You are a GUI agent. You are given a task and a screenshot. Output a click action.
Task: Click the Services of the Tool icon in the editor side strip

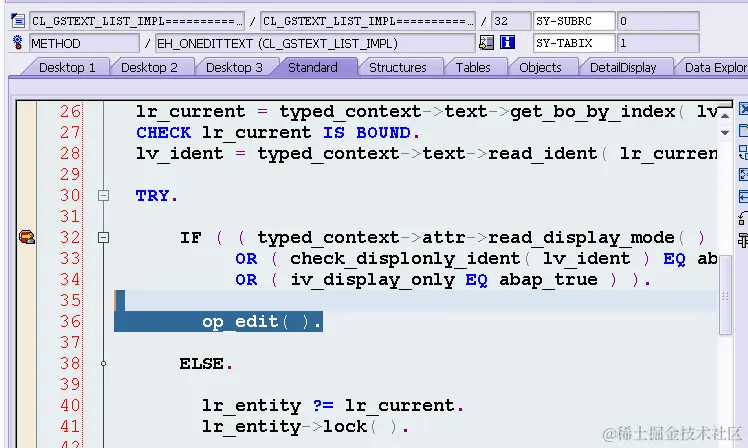tap(743, 240)
